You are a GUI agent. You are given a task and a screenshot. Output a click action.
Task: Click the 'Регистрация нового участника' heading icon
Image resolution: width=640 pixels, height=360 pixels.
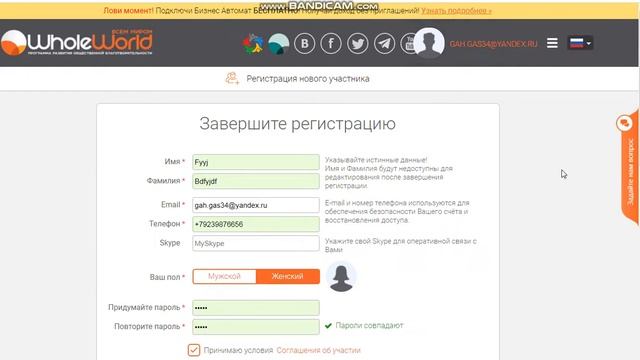tap(232, 78)
